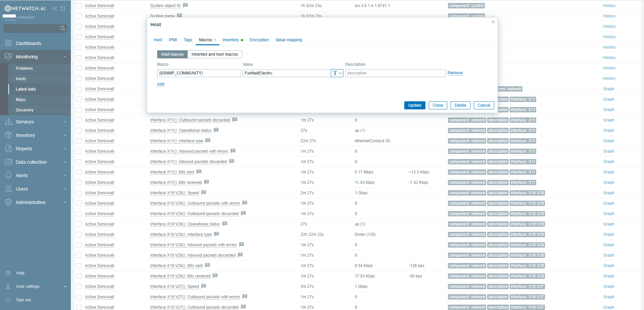Image resolution: width=644 pixels, height=310 pixels.
Task: Open the Monitoring section icon
Action: tap(8, 56)
